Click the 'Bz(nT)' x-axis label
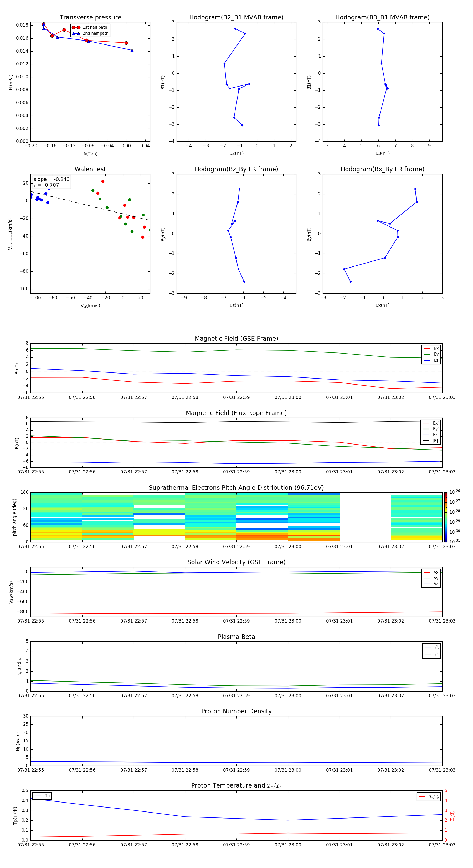Viewport: 473px width, 868px height. pyautogui.click(x=236, y=305)
